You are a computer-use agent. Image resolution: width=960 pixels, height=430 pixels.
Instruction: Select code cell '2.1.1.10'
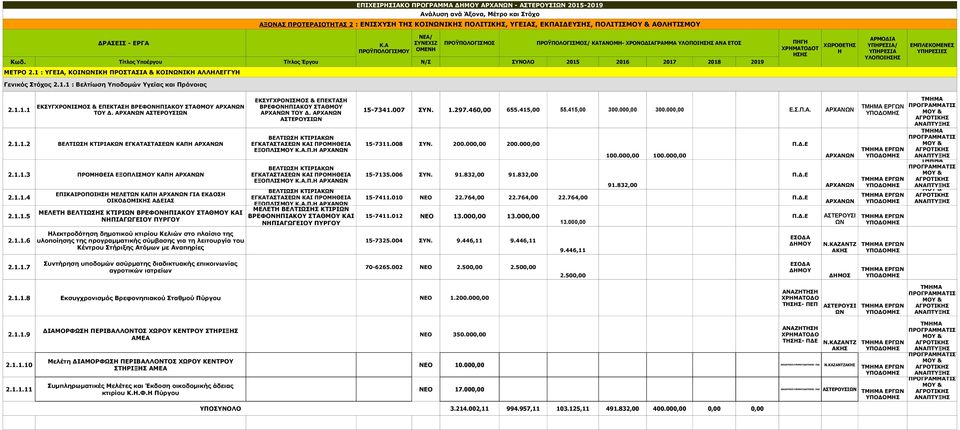click(18, 364)
